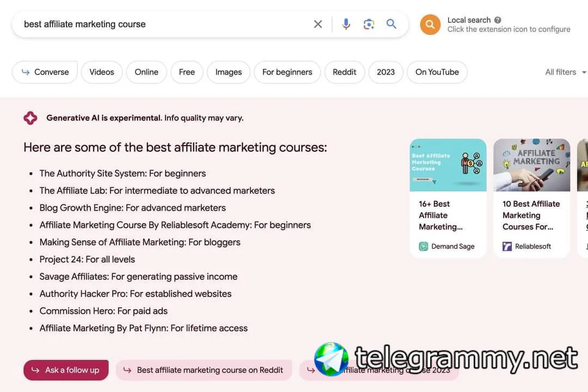Click the Local search help question mark

point(498,20)
